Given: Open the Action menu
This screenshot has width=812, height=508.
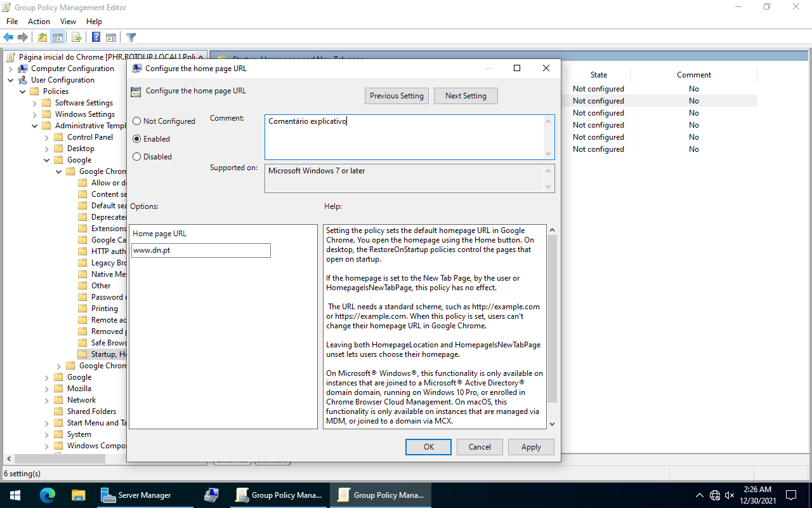Looking at the screenshot, I should point(39,21).
